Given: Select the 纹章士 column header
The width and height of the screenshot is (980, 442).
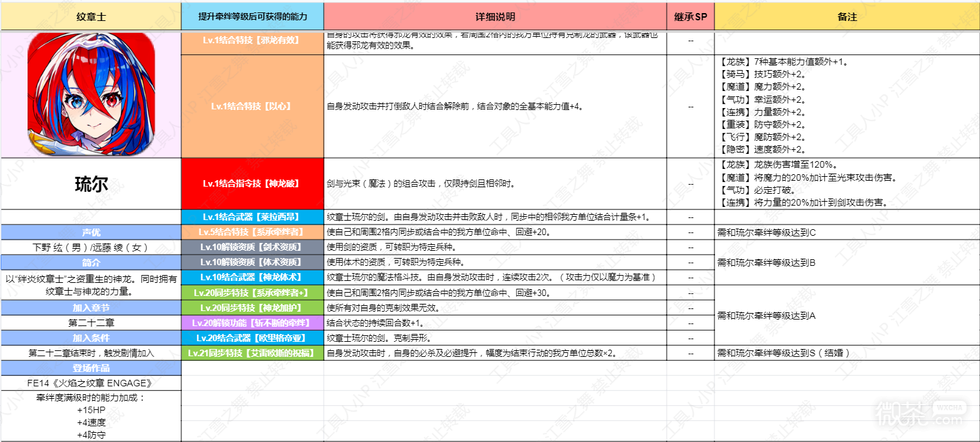Looking at the screenshot, I should pyautogui.click(x=91, y=16).
